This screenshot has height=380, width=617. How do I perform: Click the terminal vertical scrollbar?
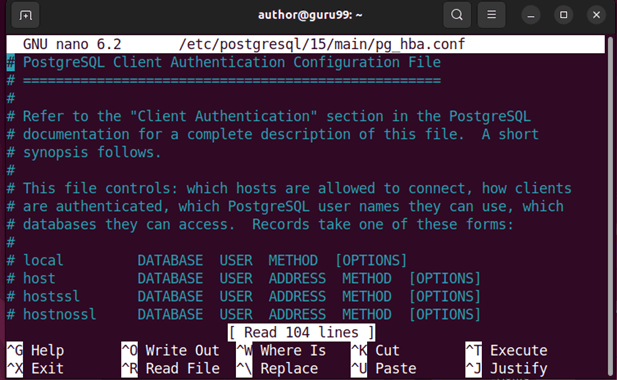coord(610,207)
